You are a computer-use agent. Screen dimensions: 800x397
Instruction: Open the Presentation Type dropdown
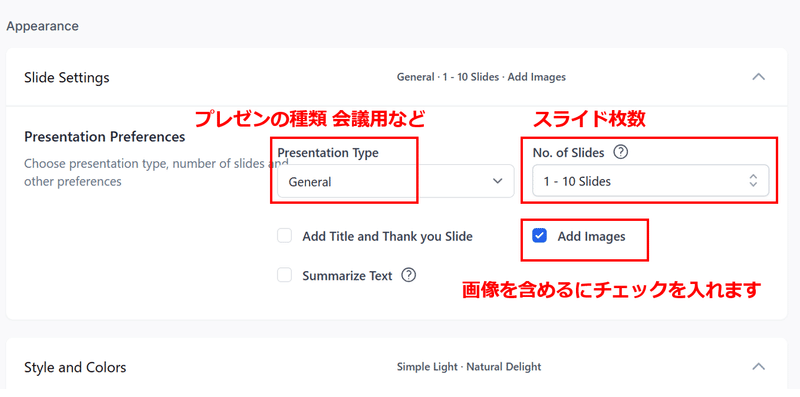395,181
